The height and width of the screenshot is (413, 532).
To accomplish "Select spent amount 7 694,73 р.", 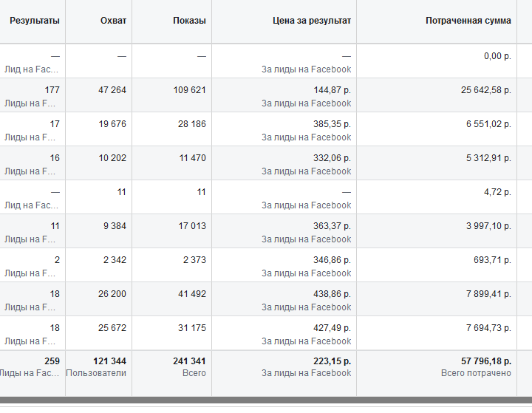I will coord(488,327).
